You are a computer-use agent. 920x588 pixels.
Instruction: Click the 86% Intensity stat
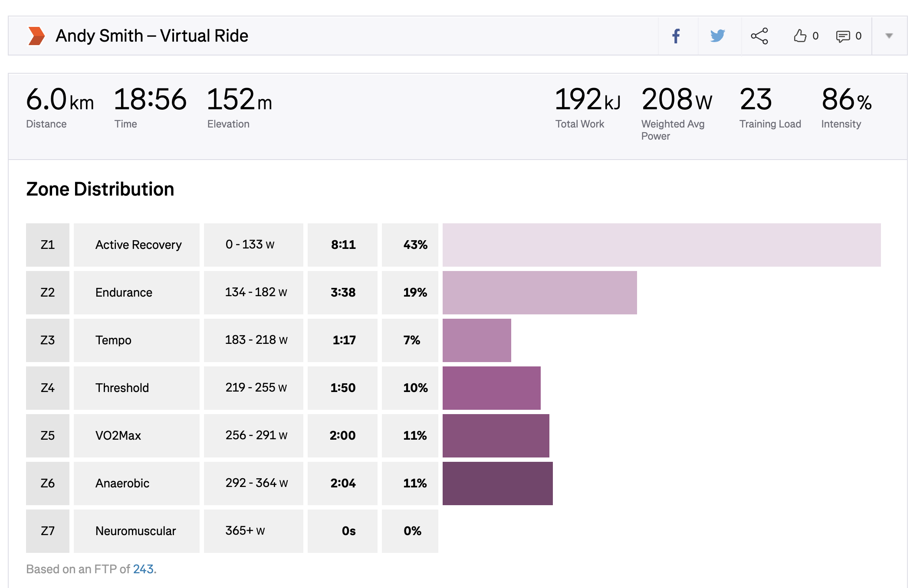pos(846,107)
